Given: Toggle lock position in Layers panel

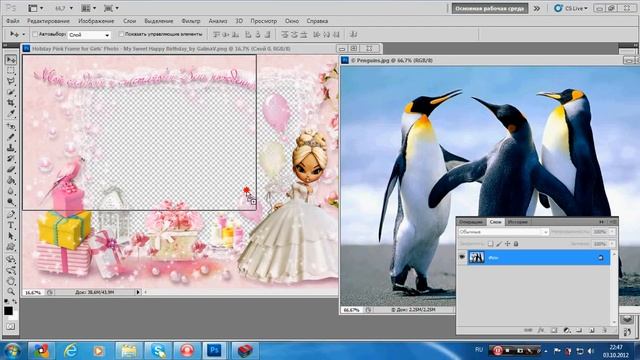Looking at the screenshot, I should tap(507, 244).
